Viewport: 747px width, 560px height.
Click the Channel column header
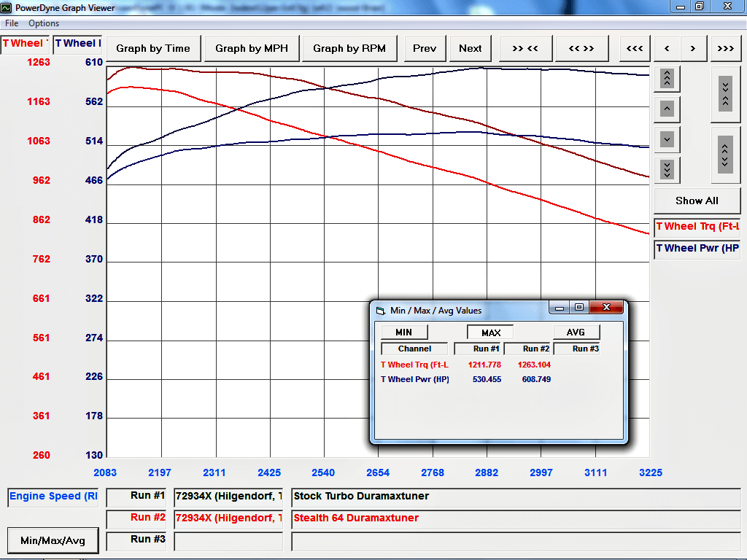click(x=414, y=349)
